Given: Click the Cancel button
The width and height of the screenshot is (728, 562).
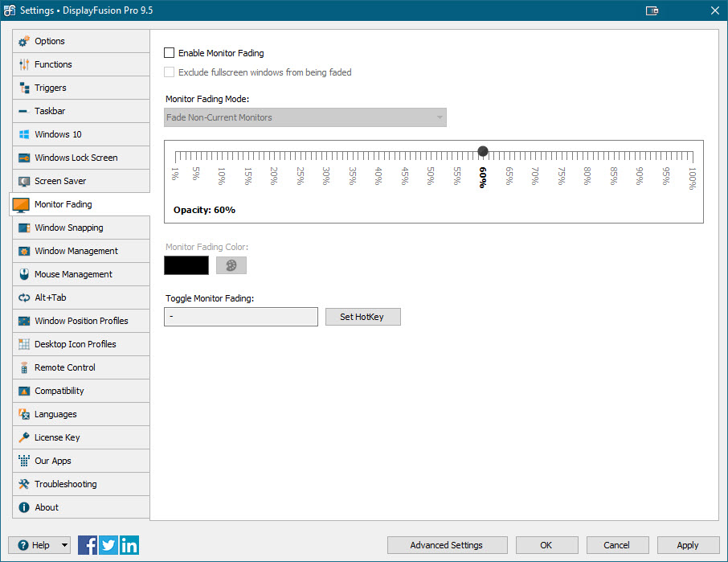Looking at the screenshot, I should click(x=617, y=545).
